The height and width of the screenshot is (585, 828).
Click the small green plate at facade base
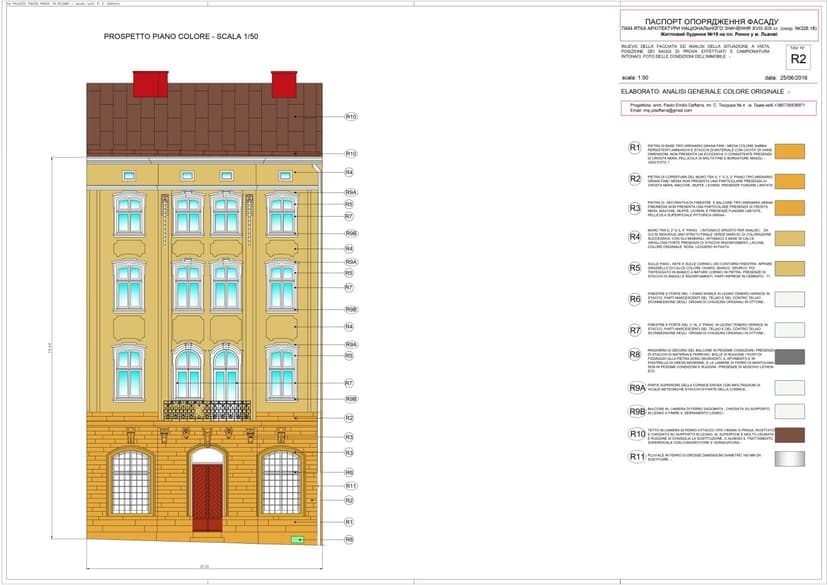(297, 540)
